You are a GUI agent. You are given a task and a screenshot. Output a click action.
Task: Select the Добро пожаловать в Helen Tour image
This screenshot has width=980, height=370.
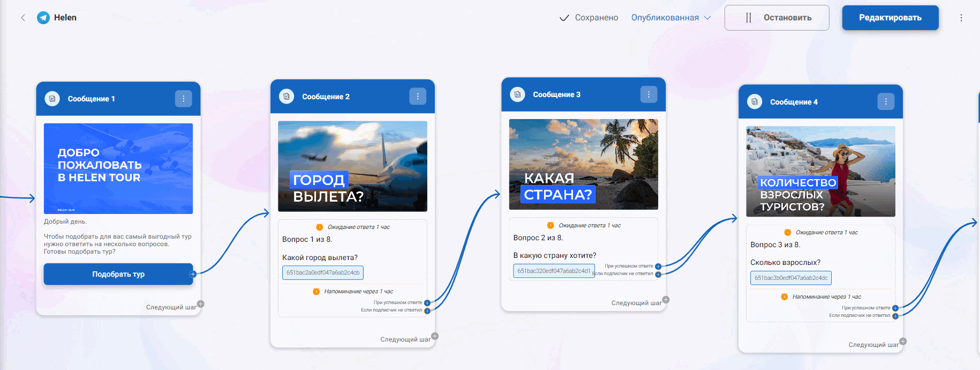[x=118, y=168]
